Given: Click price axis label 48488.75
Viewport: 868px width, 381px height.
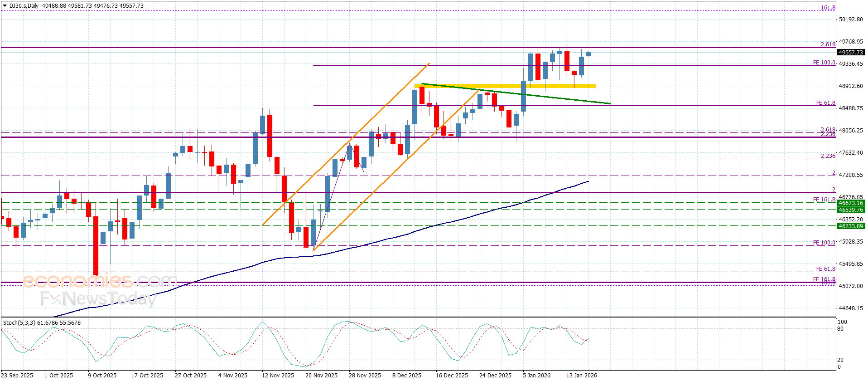Looking at the screenshot, I should click(851, 108).
